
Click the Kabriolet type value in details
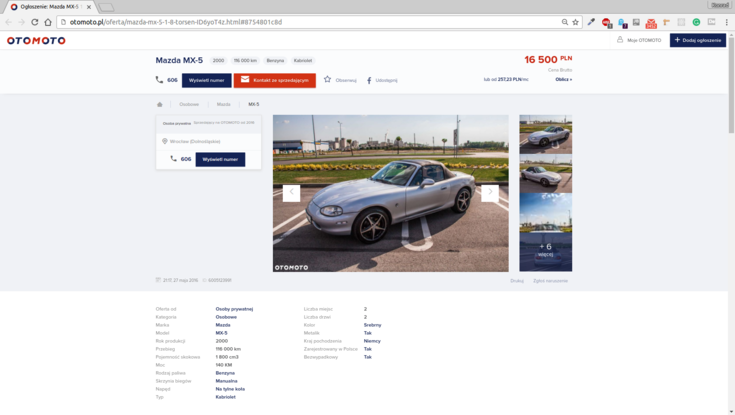click(x=225, y=397)
